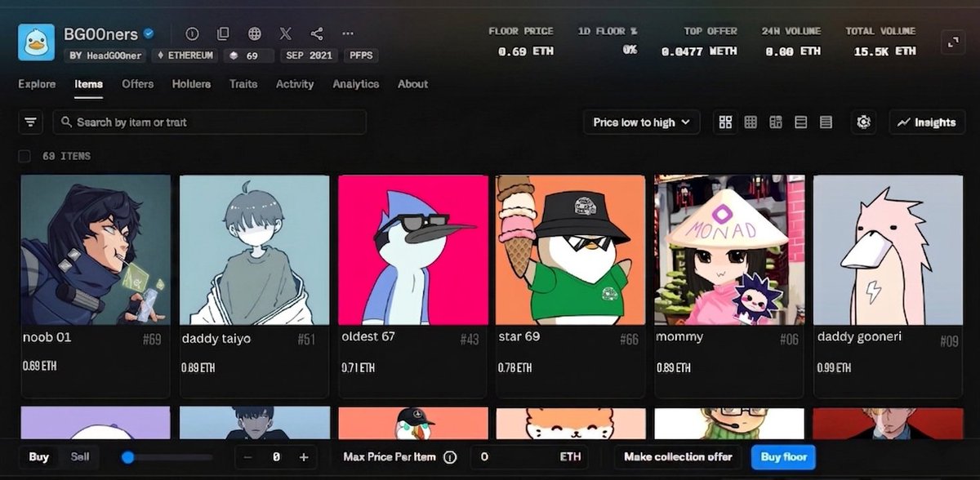Click the share collection icon
This screenshot has height=480, width=980.
317,34
